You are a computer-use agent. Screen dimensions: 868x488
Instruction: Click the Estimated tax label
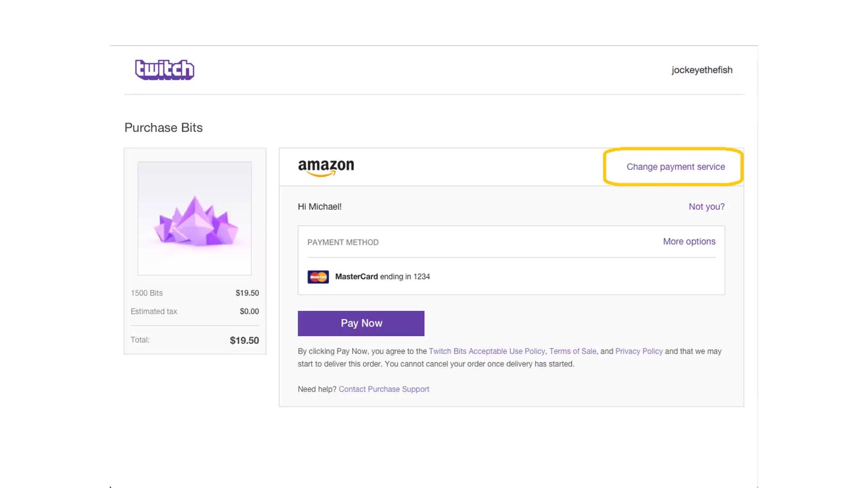click(x=154, y=311)
